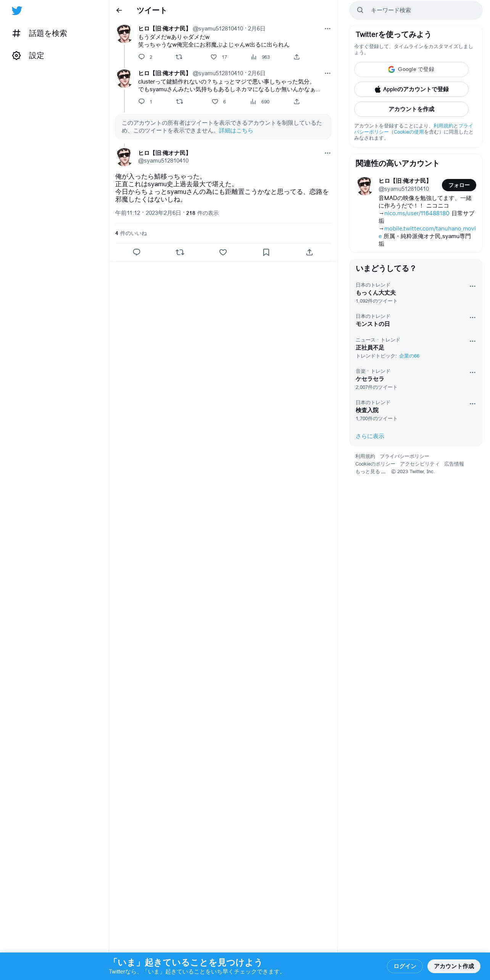Viewport: 490px width, 980px height.
Task: Open 企業の66 trend topic link
Action: coord(409,356)
